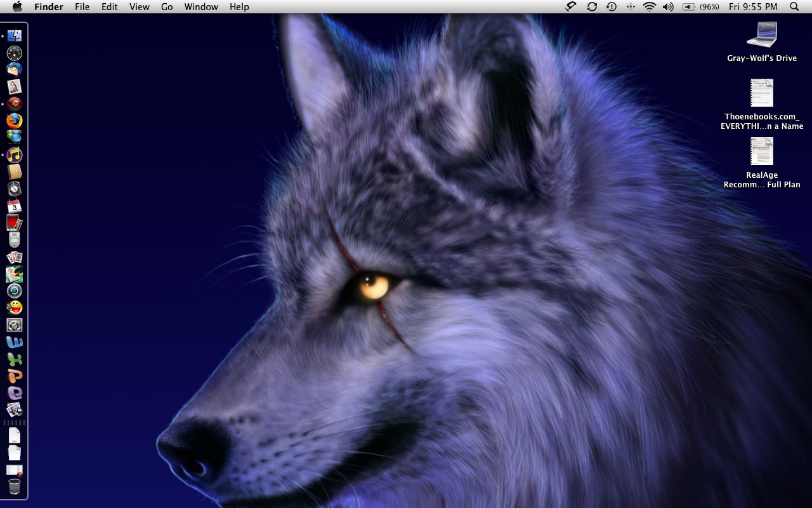812x508 pixels.
Task: Select the Thoenebooks.com document on desktop
Action: pyautogui.click(x=762, y=105)
